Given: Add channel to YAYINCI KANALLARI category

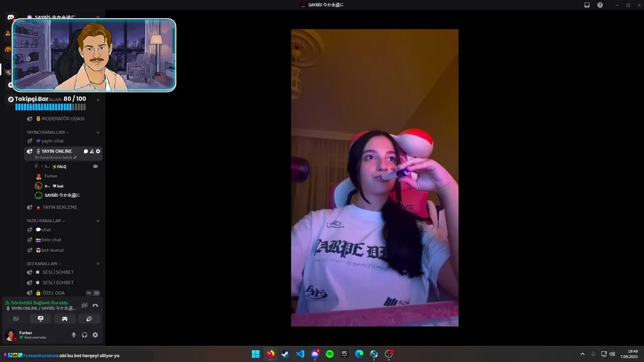Looking at the screenshot, I should pyautogui.click(x=98, y=132).
